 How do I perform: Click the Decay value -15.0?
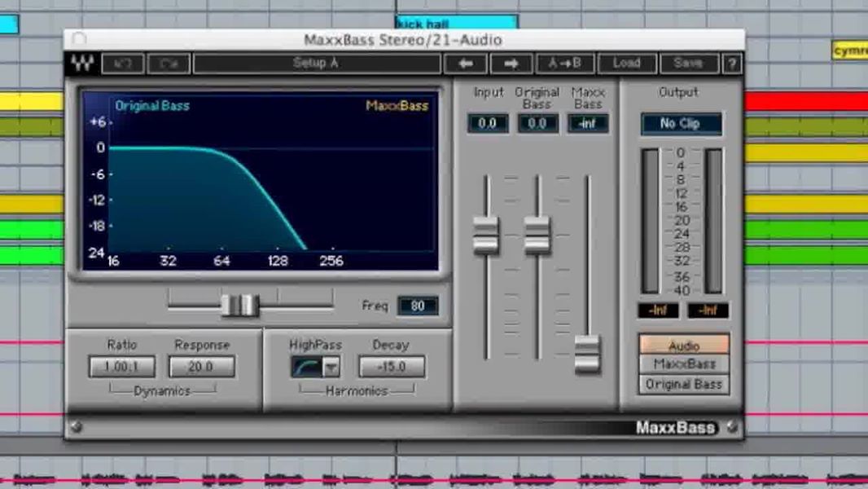coord(392,367)
